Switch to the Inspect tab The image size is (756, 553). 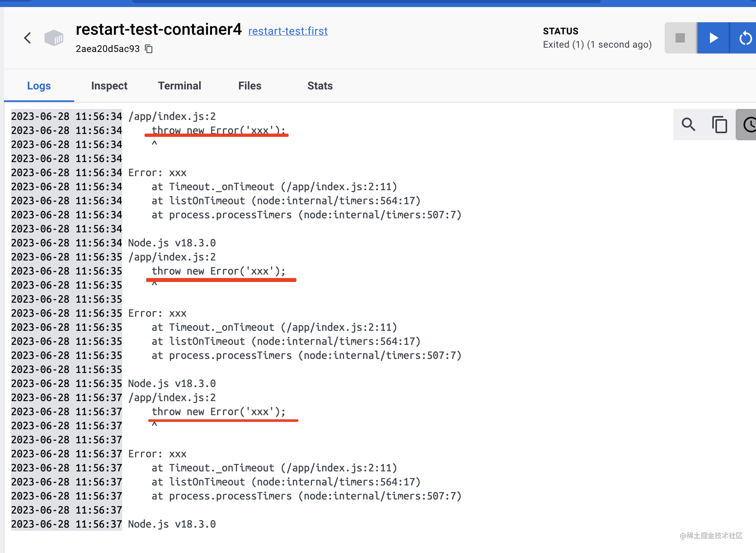(x=109, y=86)
